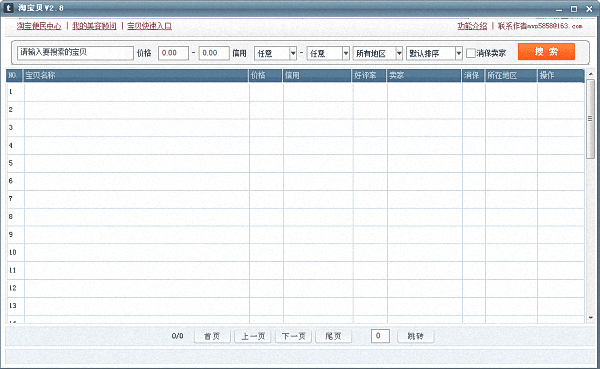Click the vertical scrollbar thumb

[590, 119]
